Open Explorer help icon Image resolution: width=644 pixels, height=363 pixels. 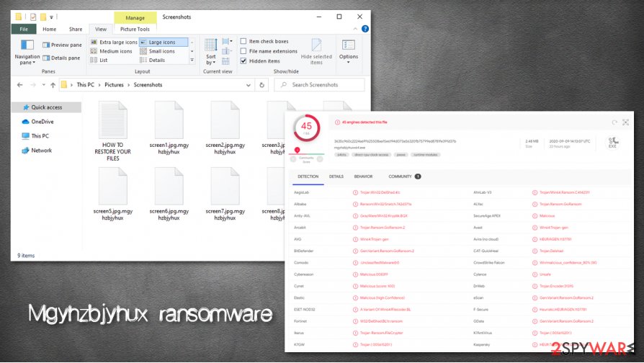365,29
